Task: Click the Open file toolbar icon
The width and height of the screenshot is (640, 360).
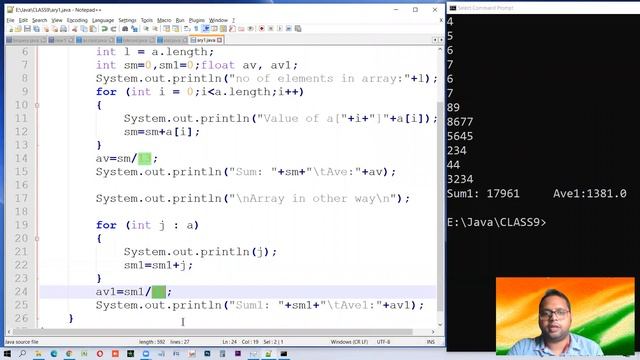Action: [18, 29]
